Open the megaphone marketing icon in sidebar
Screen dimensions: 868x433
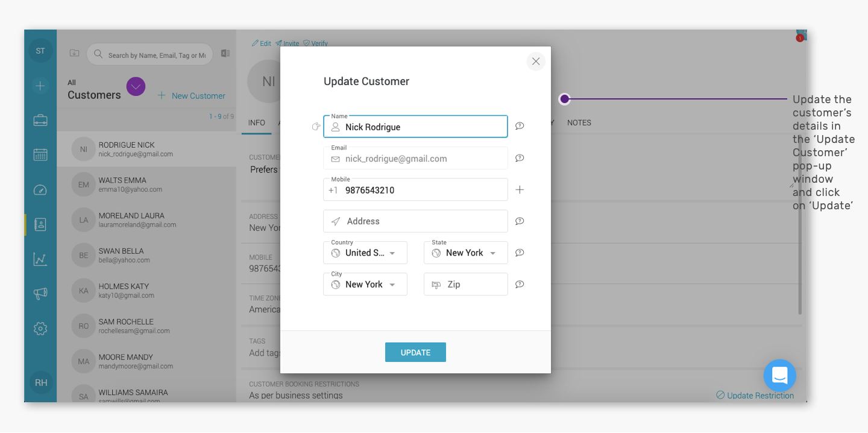point(40,294)
